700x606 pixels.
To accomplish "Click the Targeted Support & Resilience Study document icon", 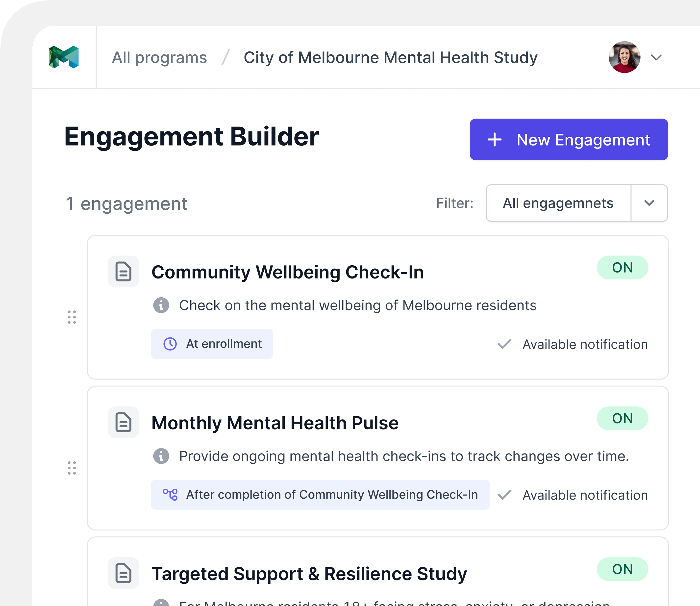I will 123,573.
